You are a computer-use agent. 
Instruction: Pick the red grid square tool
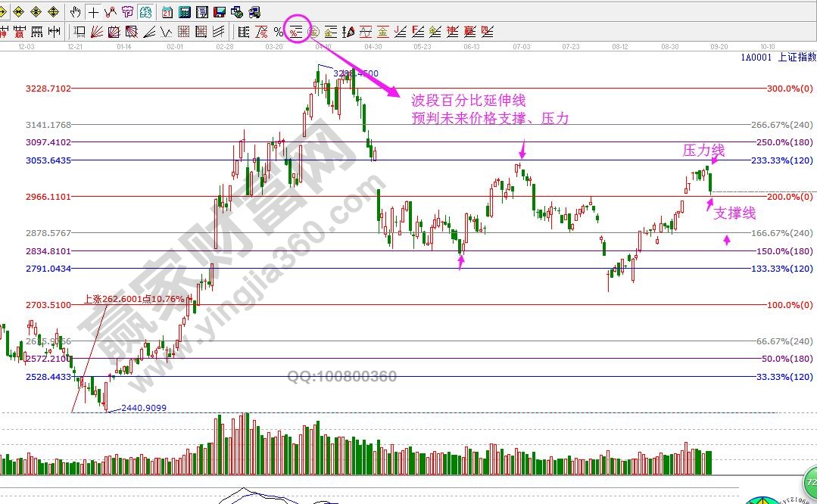pyautogui.click(x=184, y=32)
